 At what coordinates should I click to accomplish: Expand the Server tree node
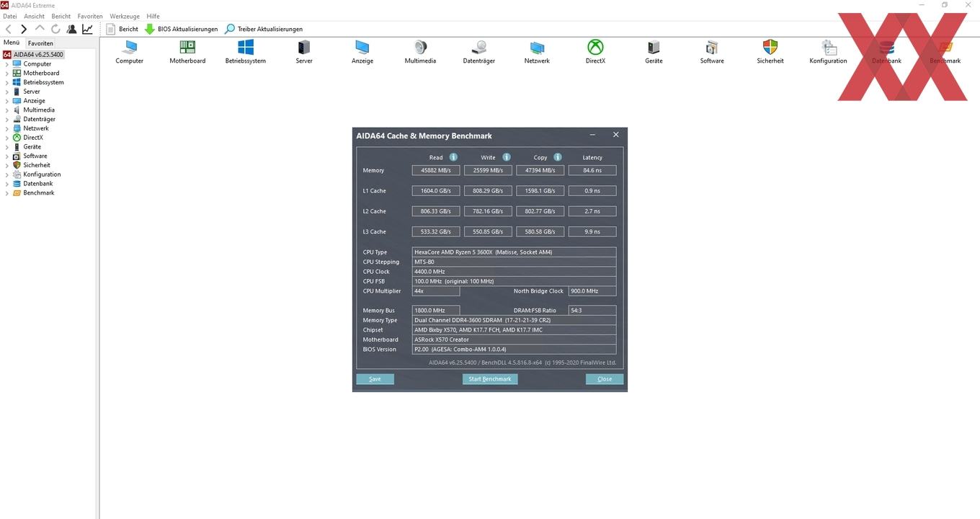[7, 92]
